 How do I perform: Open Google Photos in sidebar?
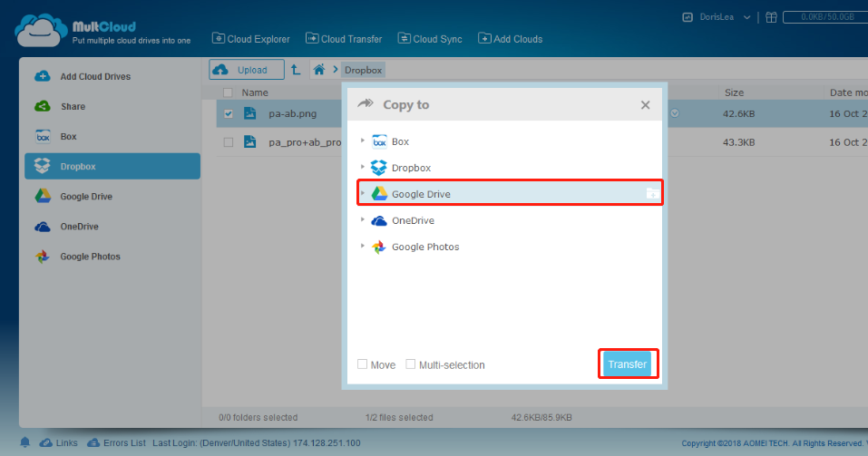pos(112,257)
